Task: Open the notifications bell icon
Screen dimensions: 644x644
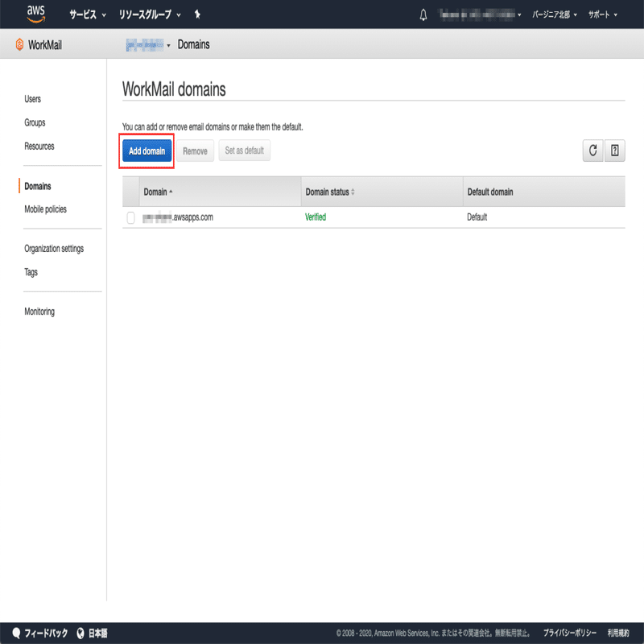Action: (x=423, y=13)
